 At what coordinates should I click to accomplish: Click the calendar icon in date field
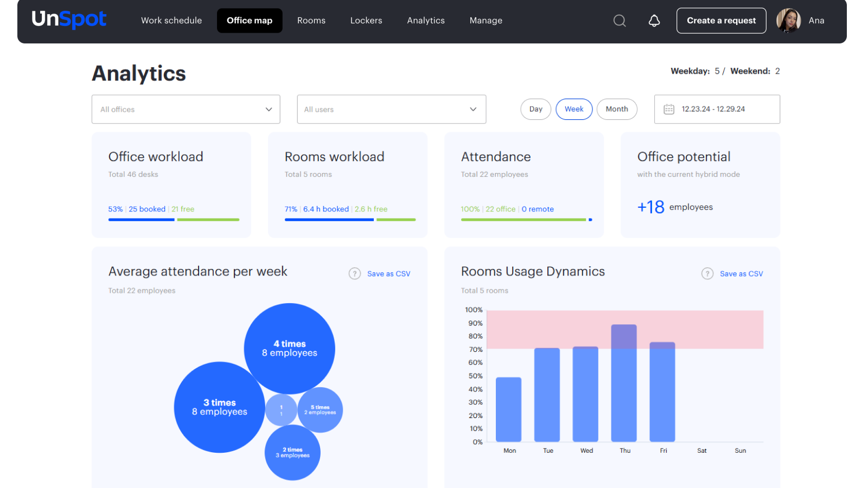pyautogui.click(x=669, y=109)
